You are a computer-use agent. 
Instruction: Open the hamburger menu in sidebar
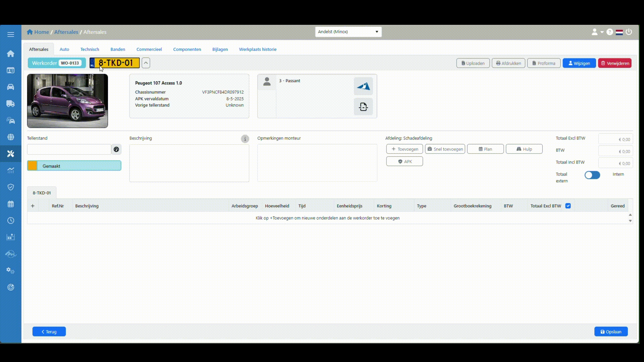click(10, 35)
